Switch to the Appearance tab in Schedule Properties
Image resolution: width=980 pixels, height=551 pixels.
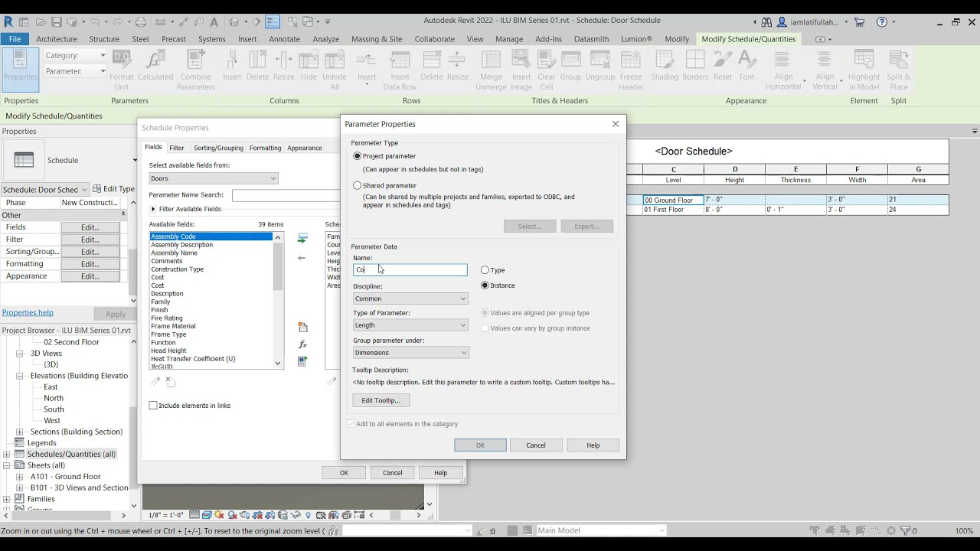coord(304,148)
